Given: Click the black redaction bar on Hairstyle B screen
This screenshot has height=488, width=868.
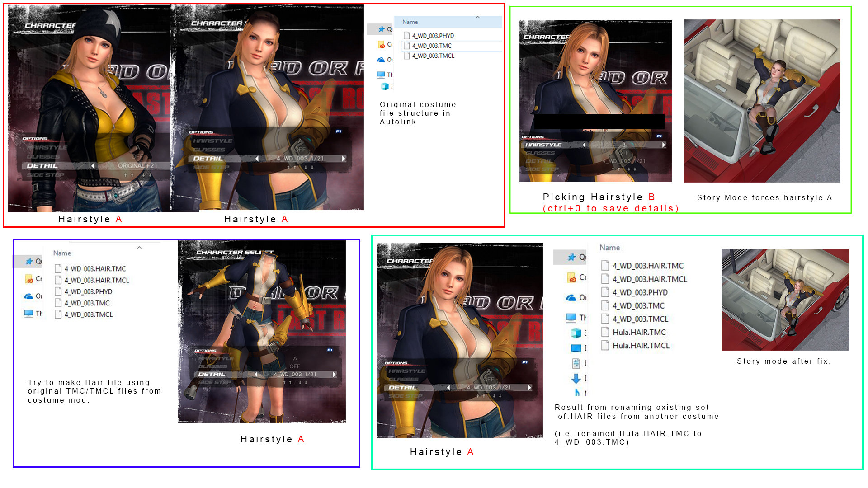Looking at the screenshot, I should [599, 122].
